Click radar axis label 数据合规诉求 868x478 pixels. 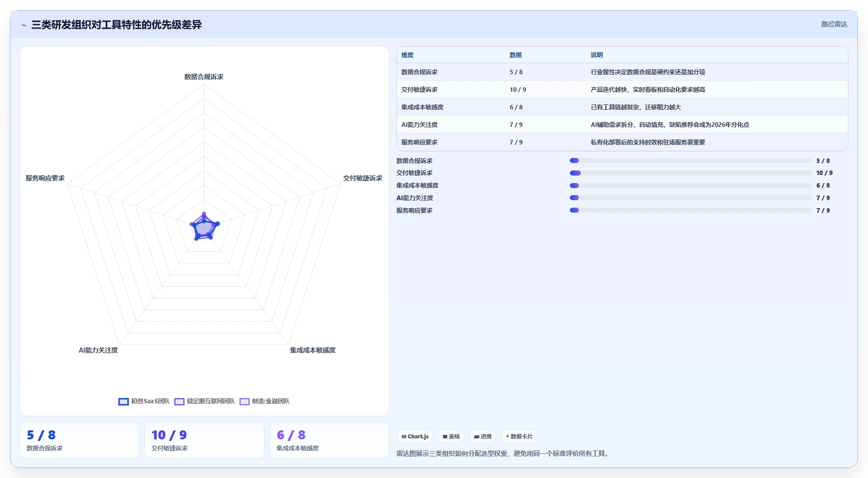point(204,77)
